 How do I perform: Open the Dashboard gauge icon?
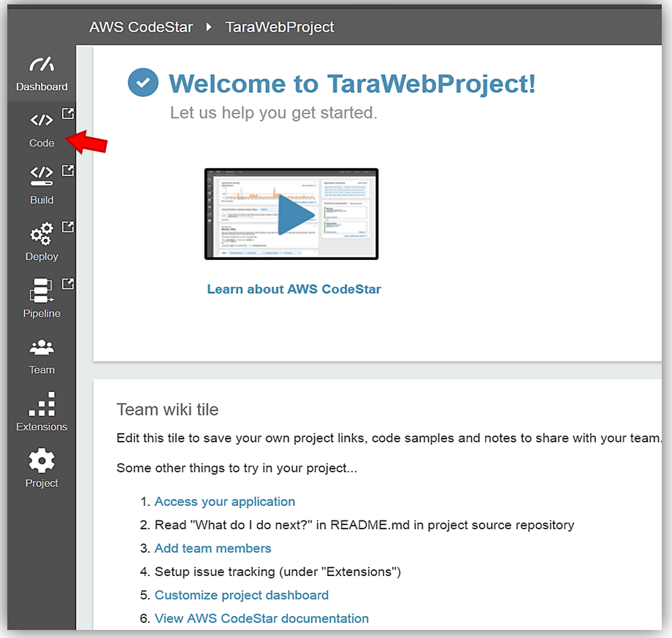click(42, 64)
